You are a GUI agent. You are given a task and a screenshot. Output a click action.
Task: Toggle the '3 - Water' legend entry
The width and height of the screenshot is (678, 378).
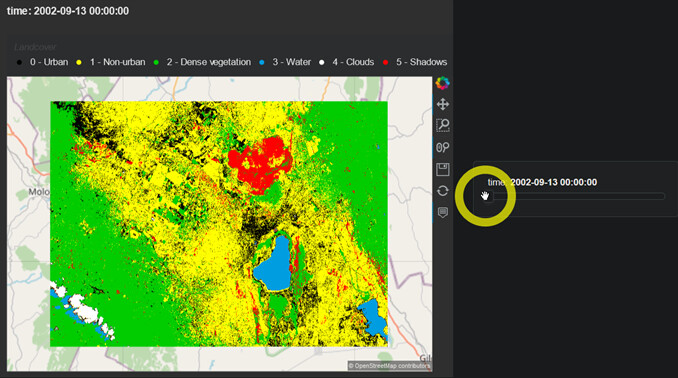[285, 62]
